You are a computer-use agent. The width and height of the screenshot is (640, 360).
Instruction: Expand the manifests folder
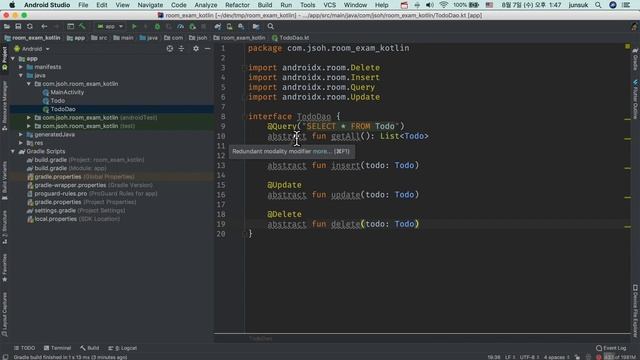21,67
